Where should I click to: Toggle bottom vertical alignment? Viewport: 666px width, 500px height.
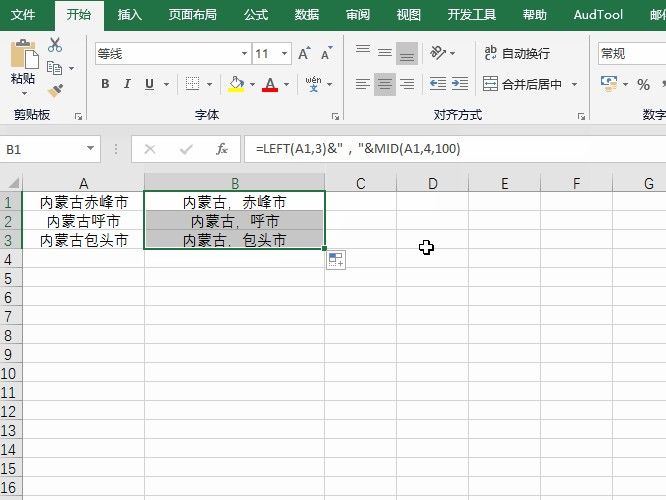click(x=407, y=54)
